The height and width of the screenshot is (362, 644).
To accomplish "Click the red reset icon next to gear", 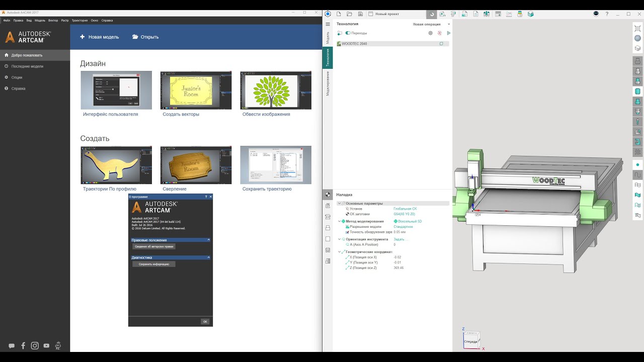I will 439,33.
